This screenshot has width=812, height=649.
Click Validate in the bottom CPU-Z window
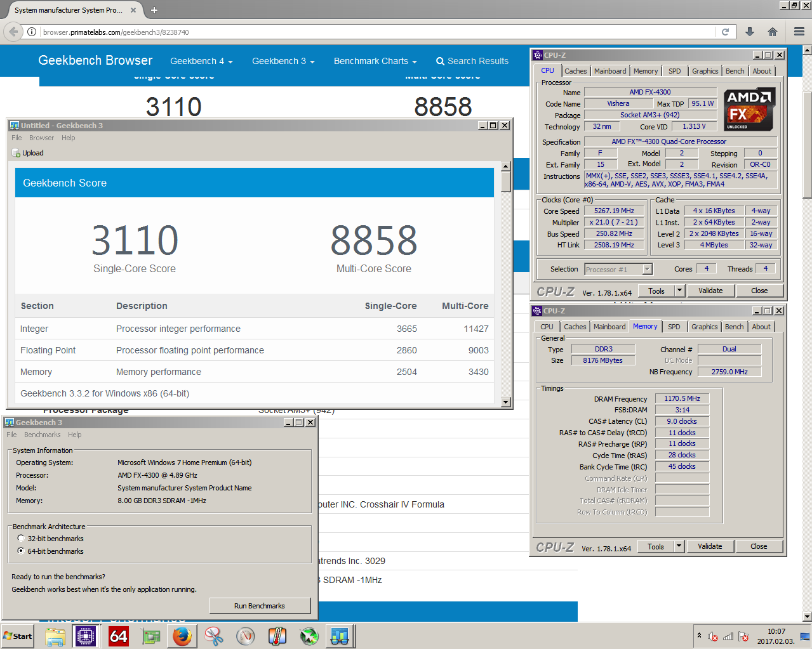(710, 546)
